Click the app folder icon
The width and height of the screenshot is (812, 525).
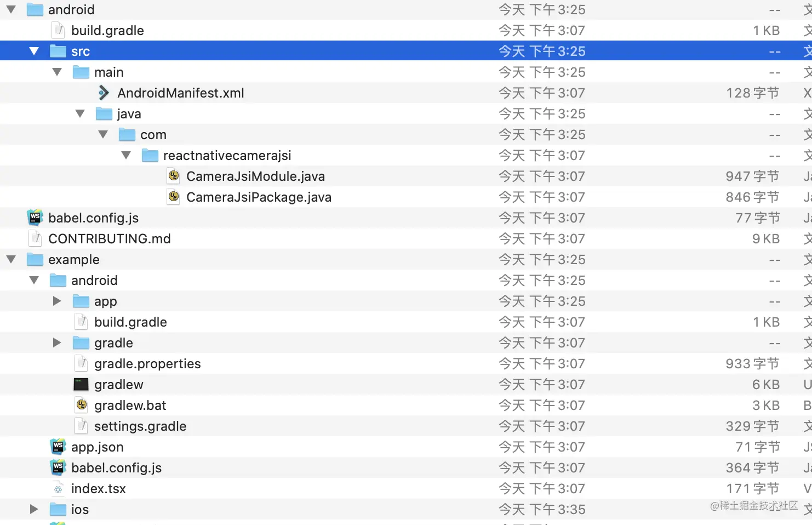point(81,301)
